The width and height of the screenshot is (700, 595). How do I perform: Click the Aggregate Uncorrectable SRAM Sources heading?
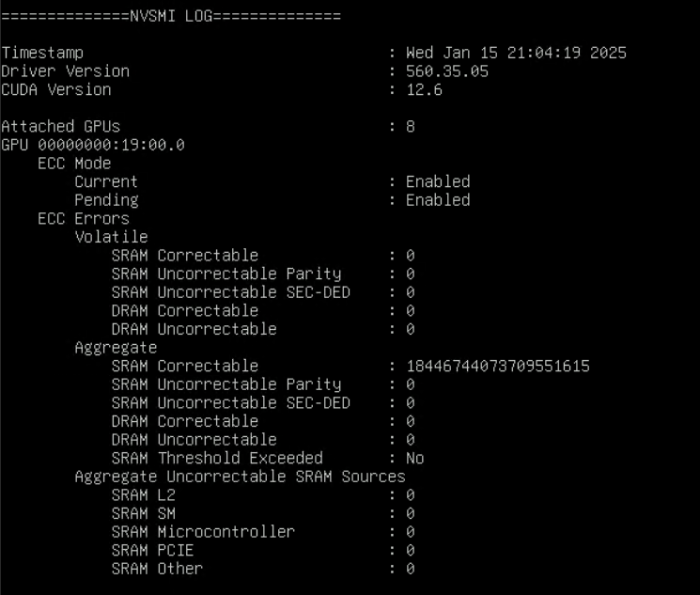[x=240, y=477]
